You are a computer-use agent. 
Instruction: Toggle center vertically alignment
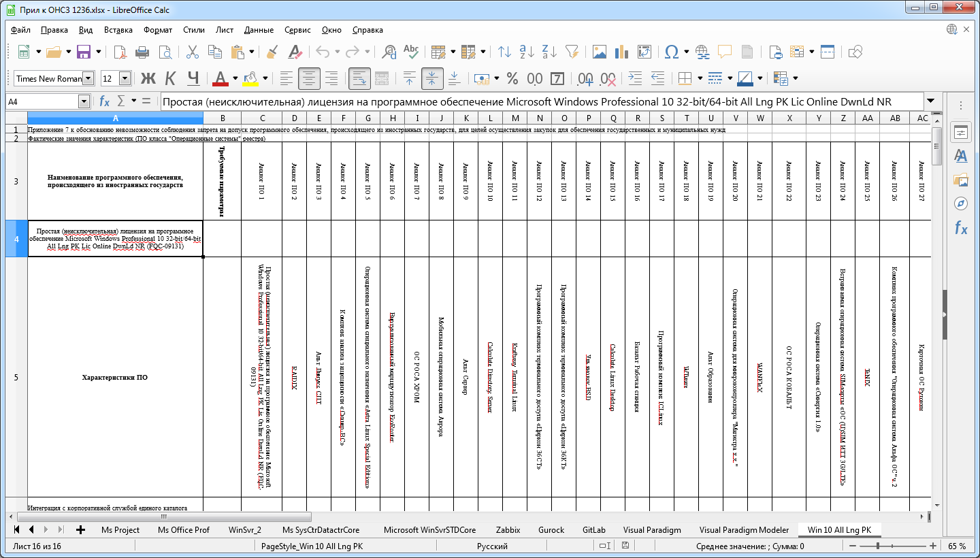(431, 78)
